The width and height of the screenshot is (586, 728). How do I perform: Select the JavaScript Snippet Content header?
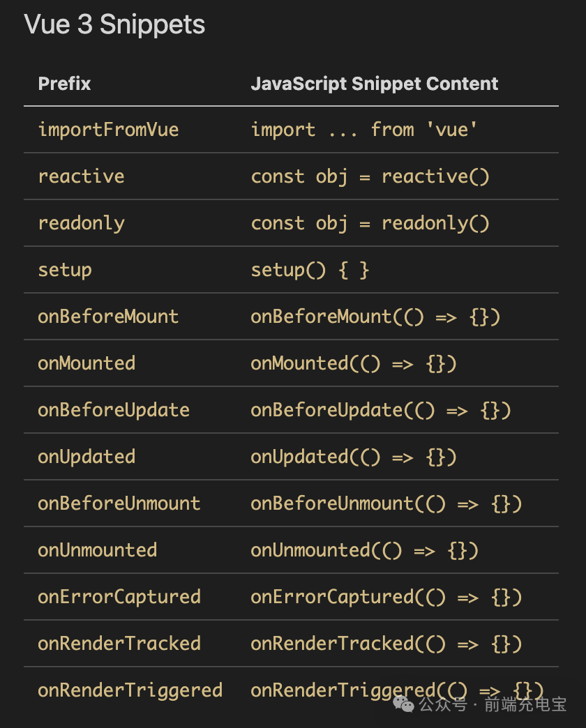pyautogui.click(x=374, y=84)
